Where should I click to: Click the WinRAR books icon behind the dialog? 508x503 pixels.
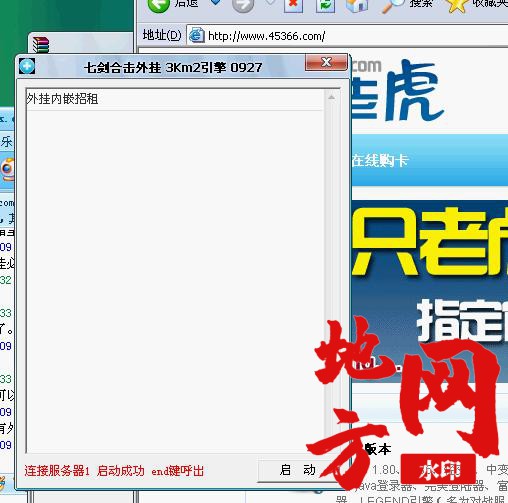pyautogui.click(x=41, y=45)
